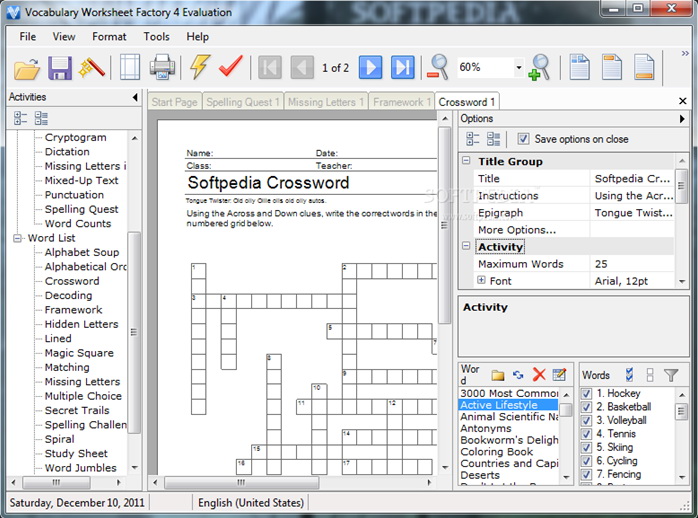This screenshot has height=518, width=698.
Task: Open the page setup icon
Action: click(x=130, y=67)
